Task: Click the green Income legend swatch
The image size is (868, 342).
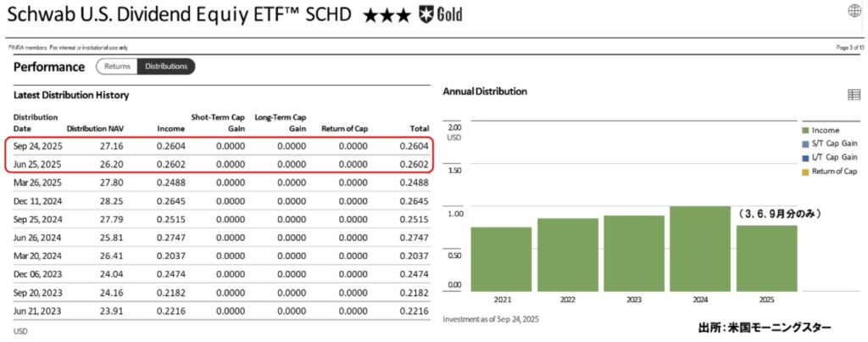Action: coord(804,130)
